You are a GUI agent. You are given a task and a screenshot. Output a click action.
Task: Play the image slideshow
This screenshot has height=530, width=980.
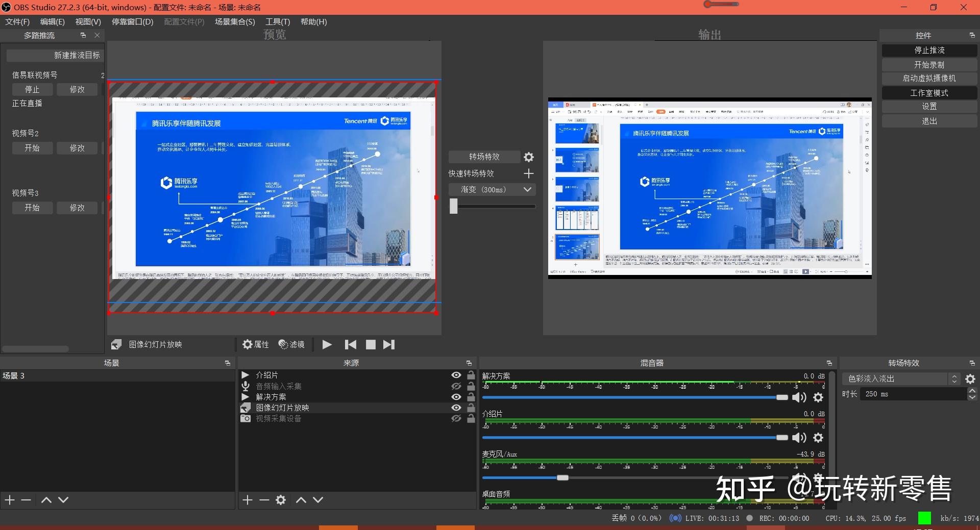point(327,344)
